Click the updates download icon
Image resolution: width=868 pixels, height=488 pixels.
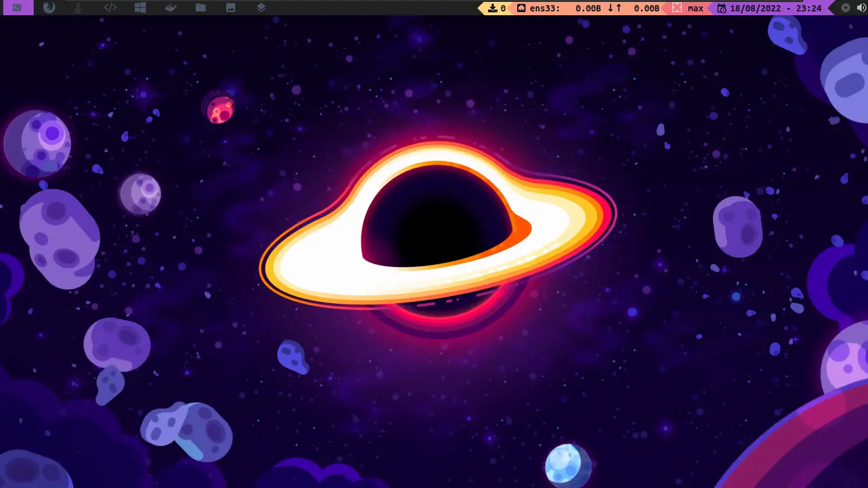(x=492, y=8)
